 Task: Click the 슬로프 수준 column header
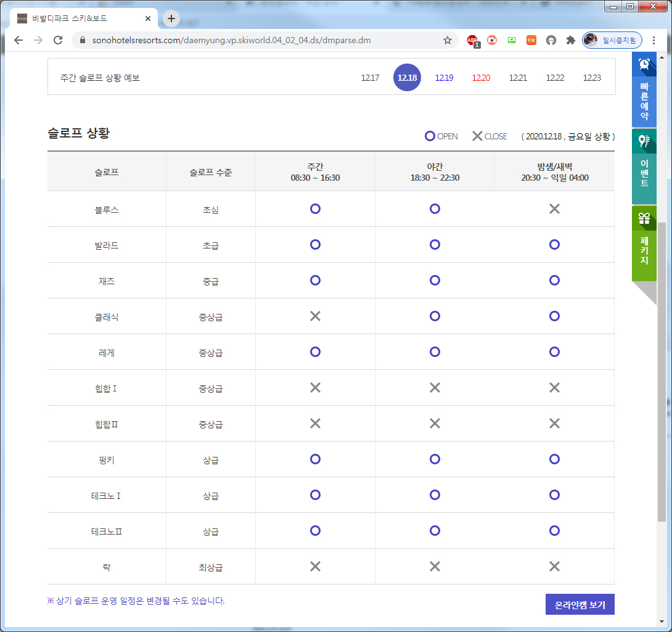[x=211, y=173]
